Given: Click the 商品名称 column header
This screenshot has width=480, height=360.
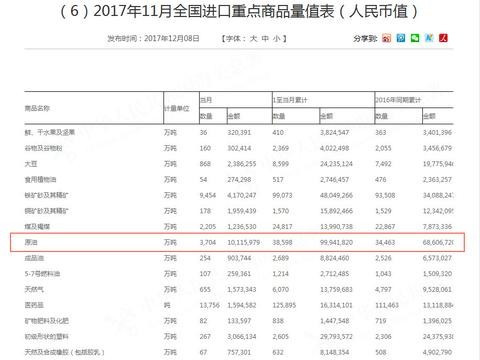Looking at the screenshot, I should tap(37, 108).
